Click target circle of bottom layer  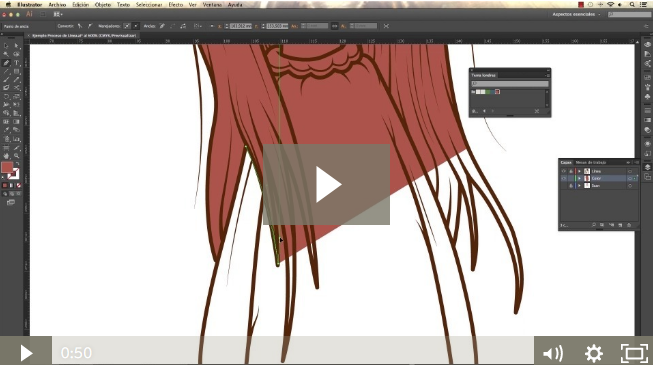(x=630, y=185)
